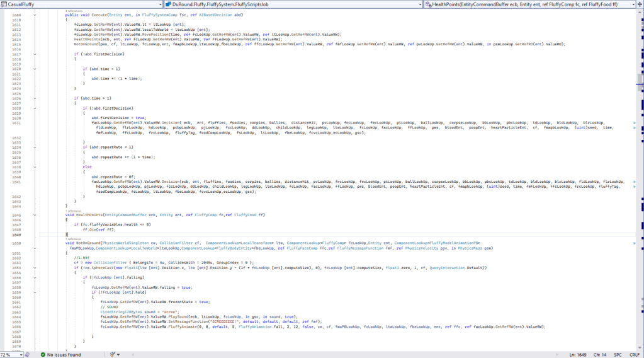Collapse the Execute method at line 1609

click(x=36, y=14)
